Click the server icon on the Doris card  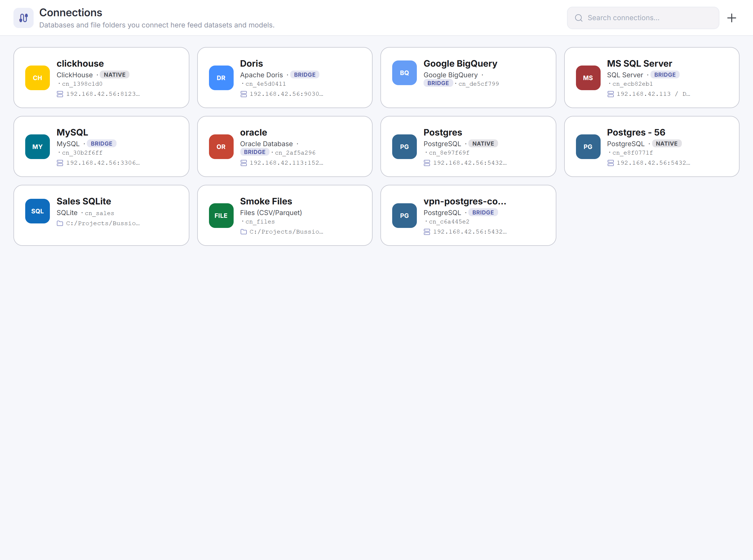[243, 94]
